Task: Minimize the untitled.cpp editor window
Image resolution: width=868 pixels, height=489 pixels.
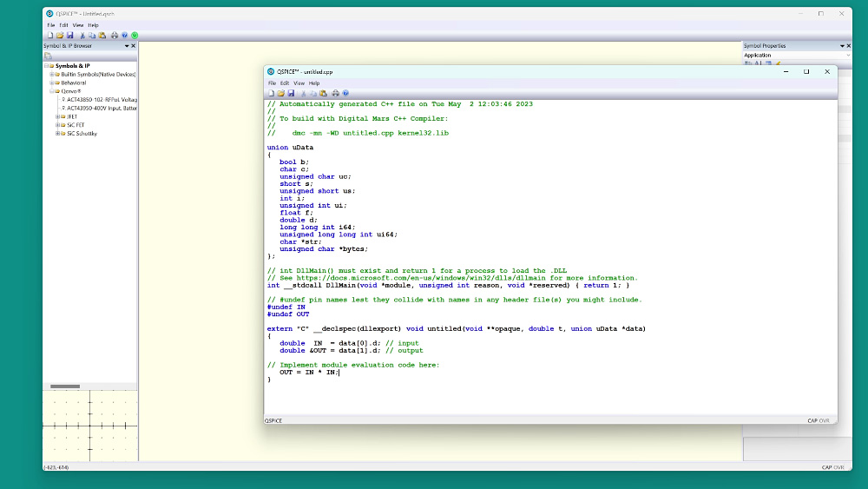Action: [786, 72]
